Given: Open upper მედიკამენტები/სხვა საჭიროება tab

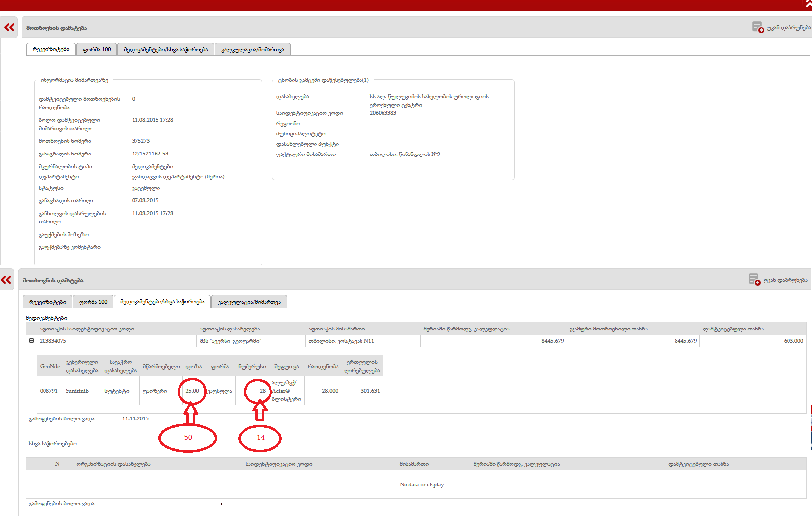Looking at the screenshot, I should coord(165,49).
